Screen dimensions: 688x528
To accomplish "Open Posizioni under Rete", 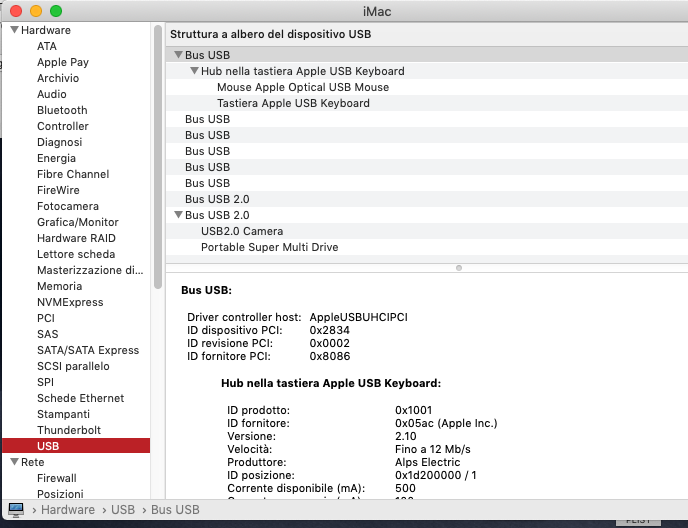I will (60, 494).
